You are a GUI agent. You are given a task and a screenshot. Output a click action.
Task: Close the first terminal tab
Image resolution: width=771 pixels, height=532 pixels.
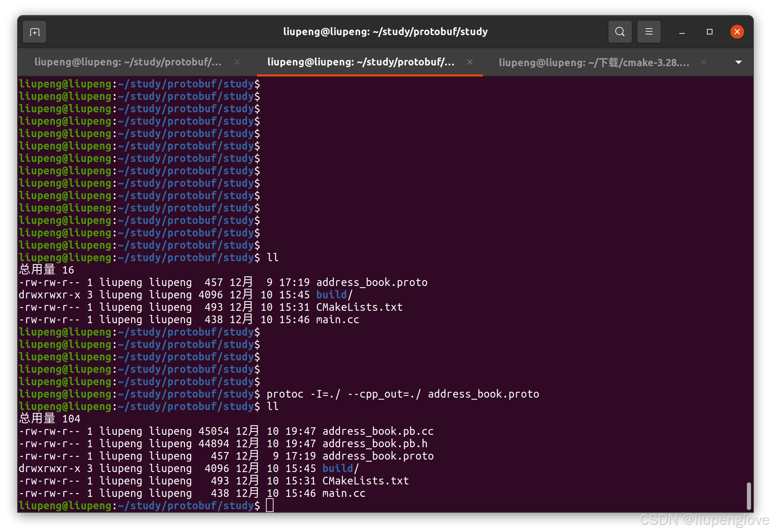click(x=237, y=62)
